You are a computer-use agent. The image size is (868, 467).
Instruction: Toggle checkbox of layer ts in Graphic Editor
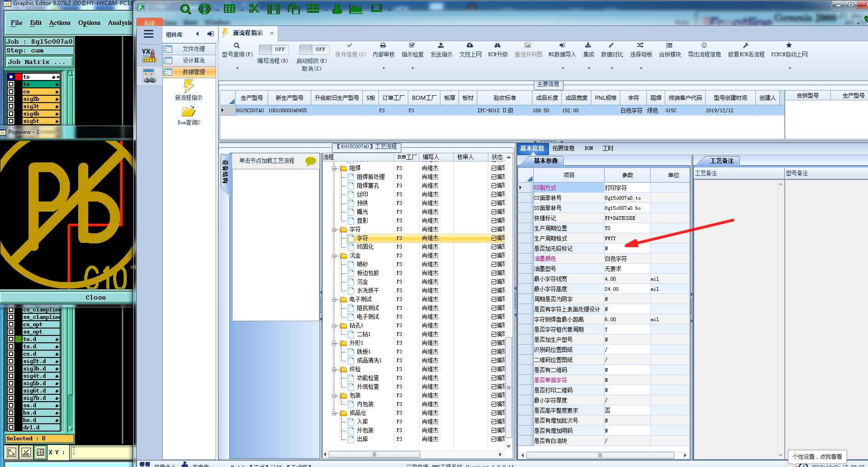(x=11, y=84)
